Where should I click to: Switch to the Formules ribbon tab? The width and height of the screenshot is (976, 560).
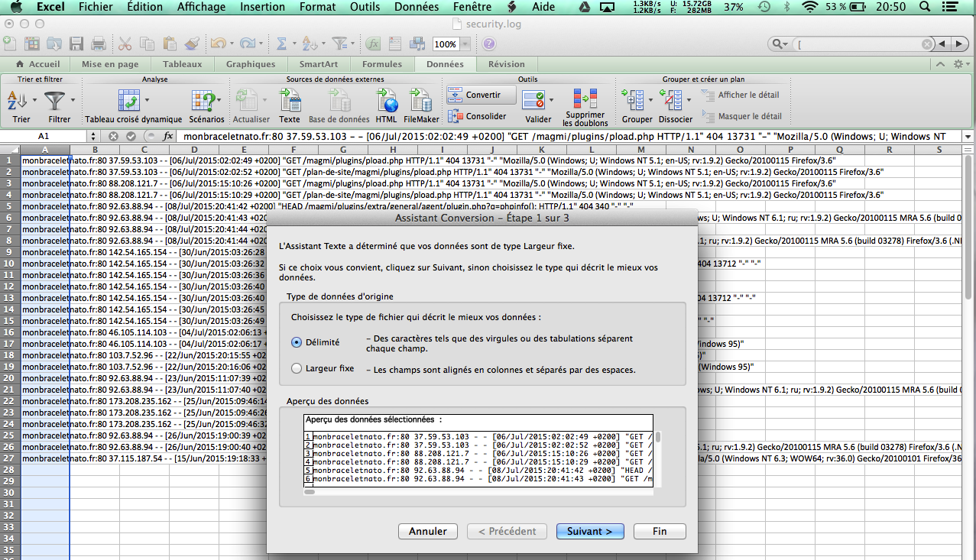pos(382,64)
